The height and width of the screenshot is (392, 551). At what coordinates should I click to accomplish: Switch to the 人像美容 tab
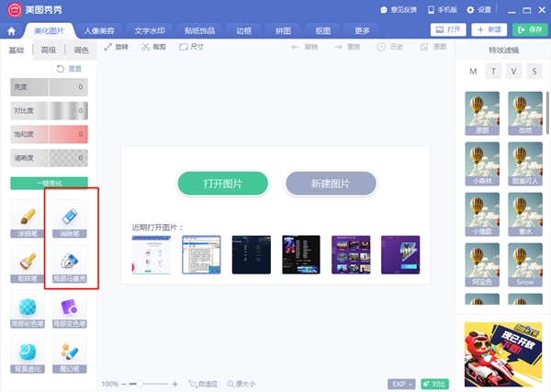pyautogui.click(x=99, y=31)
